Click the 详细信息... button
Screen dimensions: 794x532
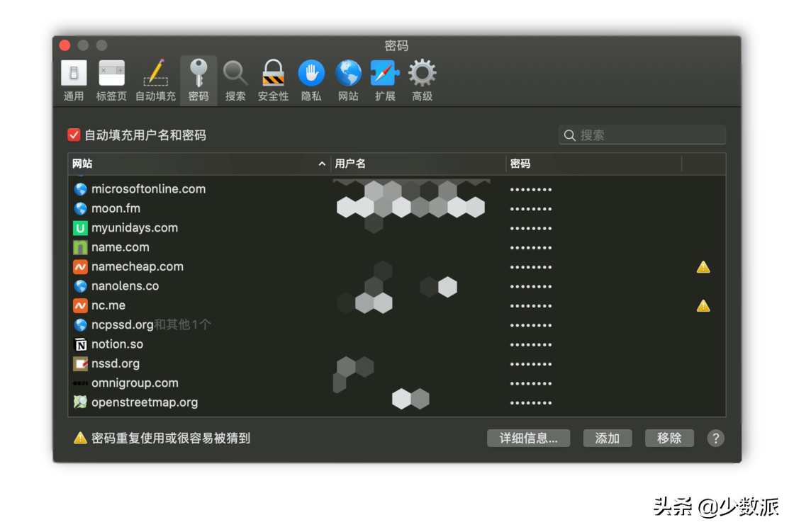(530, 438)
